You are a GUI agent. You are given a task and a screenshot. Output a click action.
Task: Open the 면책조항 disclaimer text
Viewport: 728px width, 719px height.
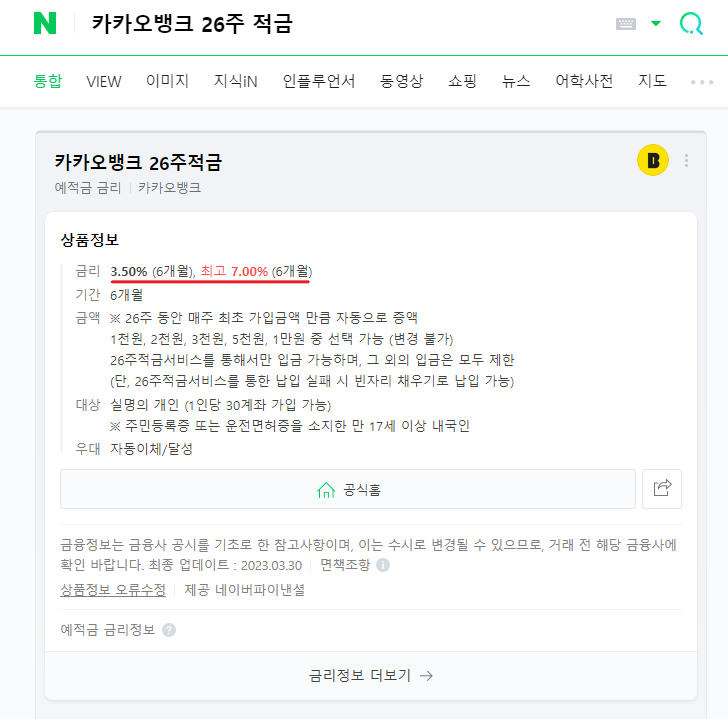click(x=345, y=565)
